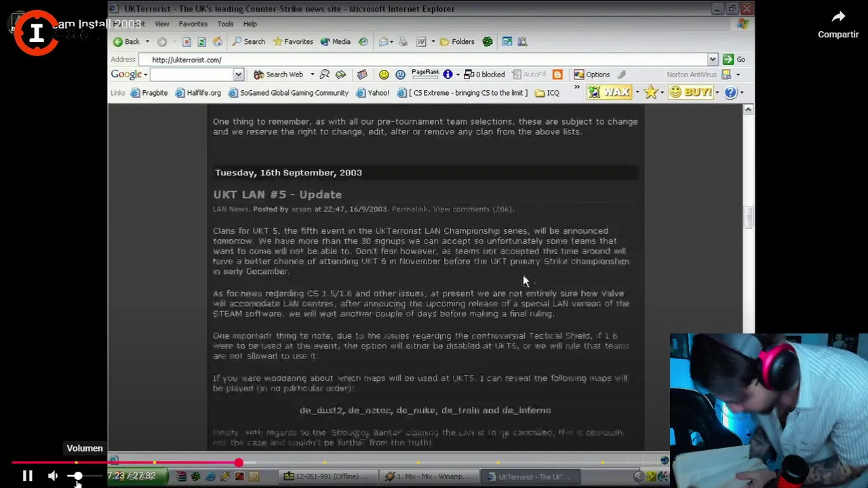Open the View menu
868x488 pixels.
(161, 24)
